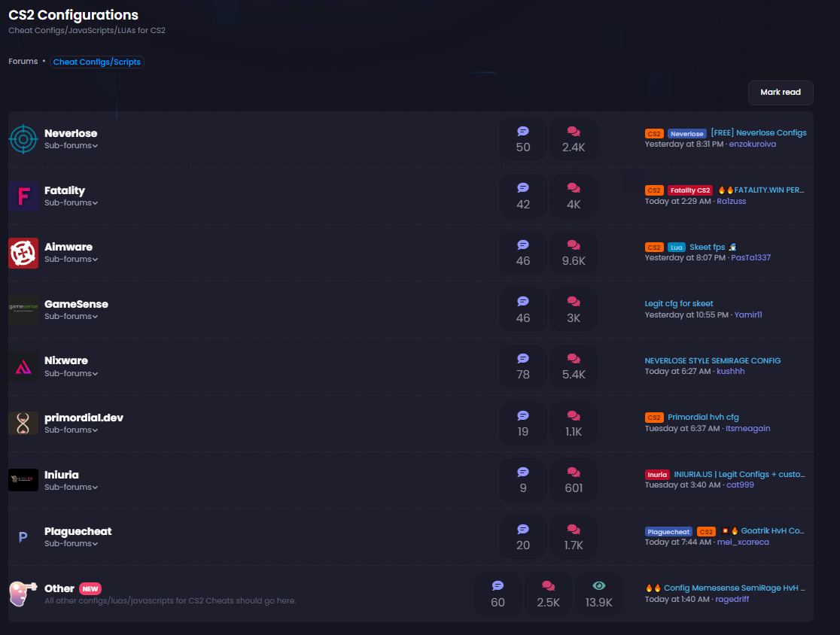Open the Nixware triangle logo icon
Screen dimensions: 840x635
tap(23, 366)
